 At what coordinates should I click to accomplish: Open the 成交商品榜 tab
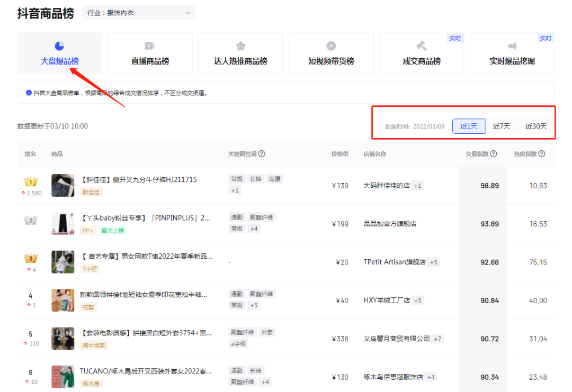pyautogui.click(x=422, y=53)
